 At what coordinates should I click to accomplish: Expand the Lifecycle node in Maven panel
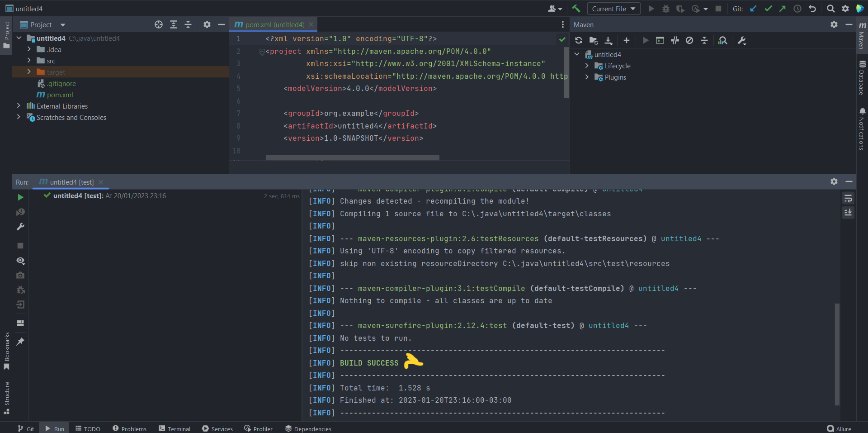point(587,66)
